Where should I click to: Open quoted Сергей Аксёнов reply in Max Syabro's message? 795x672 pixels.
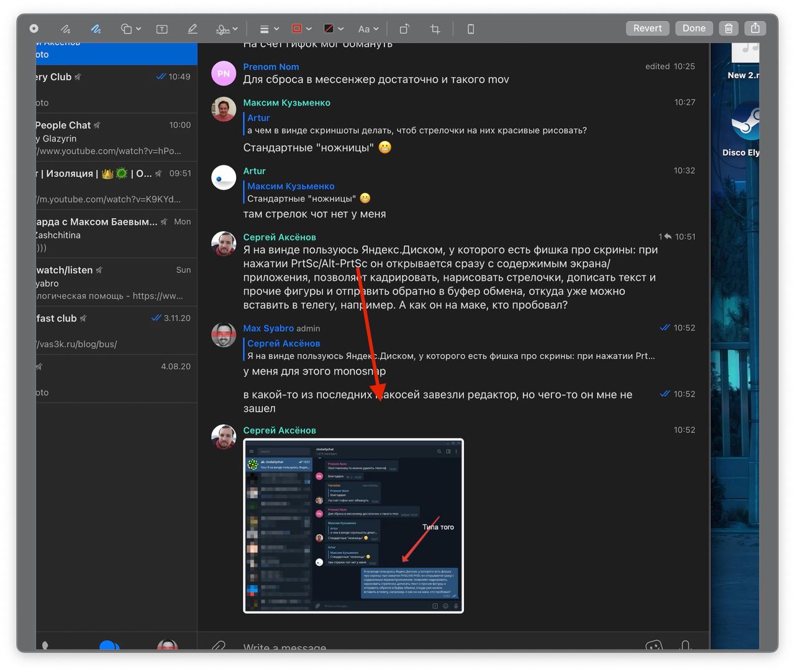tap(450, 349)
